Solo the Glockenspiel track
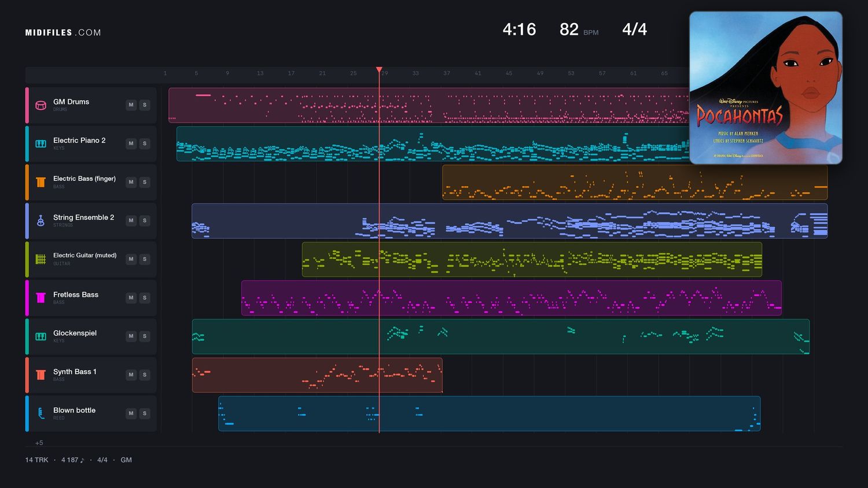Image resolution: width=868 pixels, height=488 pixels. (145, 336)
